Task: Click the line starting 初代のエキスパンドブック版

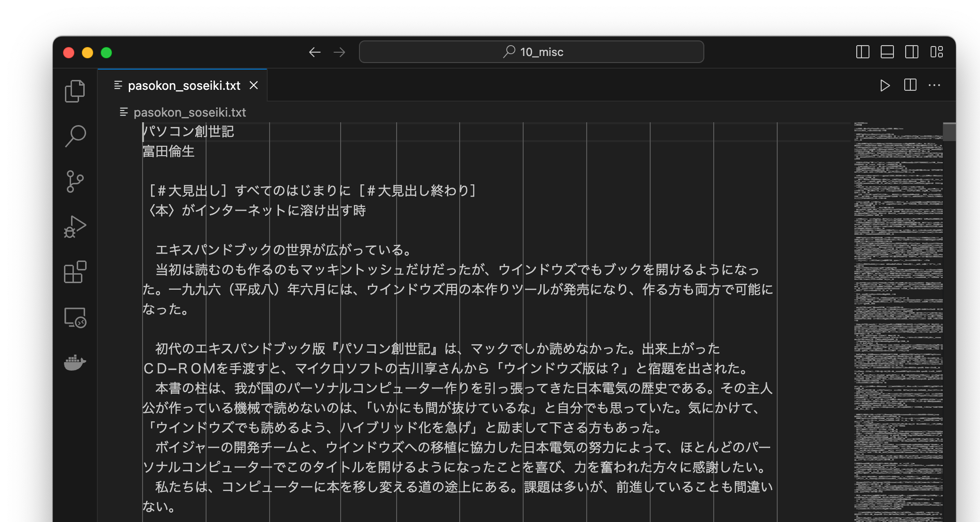Action: [438, 348]
